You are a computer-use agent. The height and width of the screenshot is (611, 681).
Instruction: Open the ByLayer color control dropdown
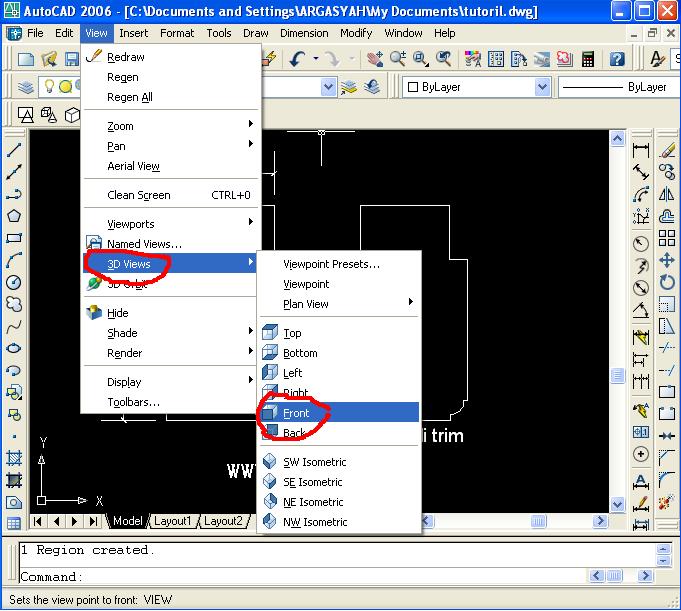[542, 87]
